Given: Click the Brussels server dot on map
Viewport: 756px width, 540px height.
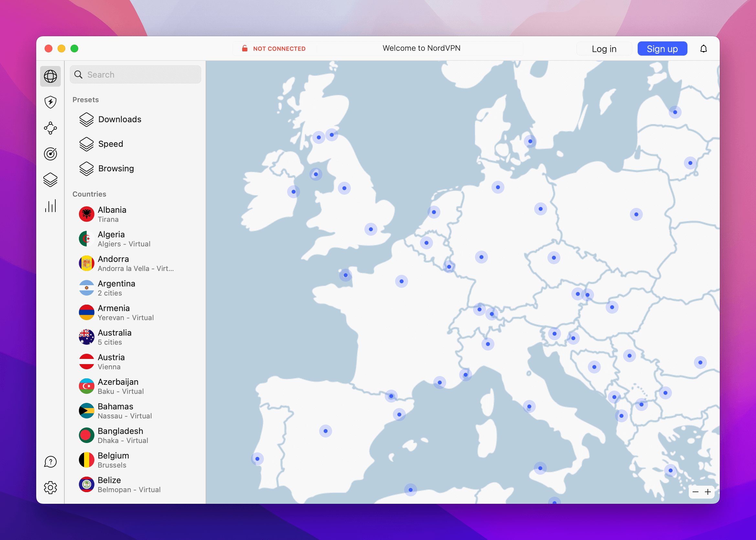Looking at the screenshot, I should [x=427, y=243].
